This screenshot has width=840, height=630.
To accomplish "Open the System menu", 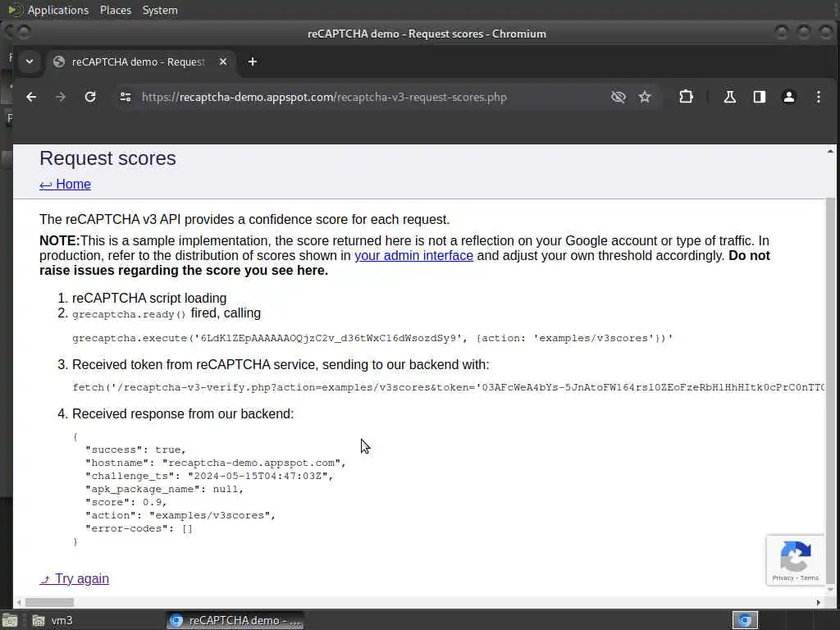I will pos(160,10).
